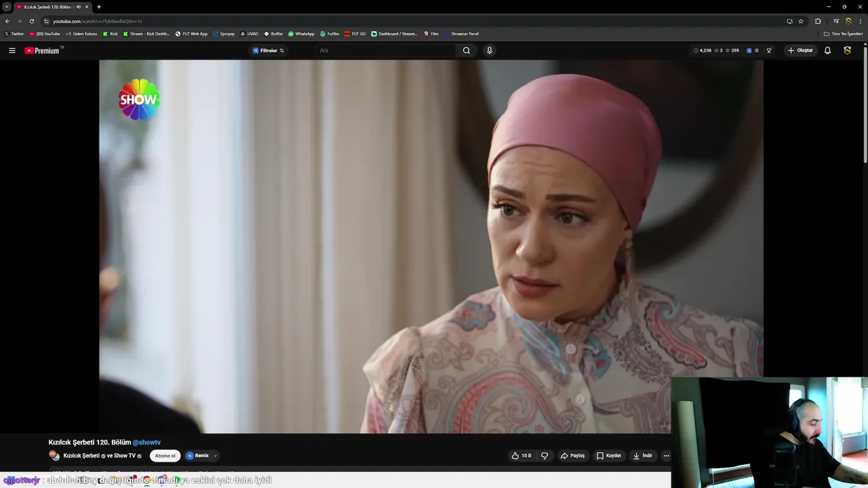Open Tüm Yer İşaretleri folder

click(844, 33)
